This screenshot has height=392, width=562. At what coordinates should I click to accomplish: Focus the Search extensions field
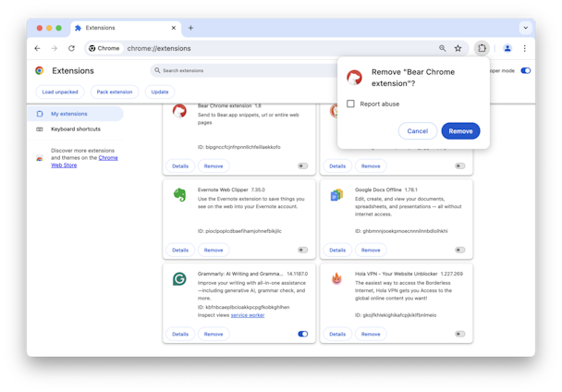244,70
